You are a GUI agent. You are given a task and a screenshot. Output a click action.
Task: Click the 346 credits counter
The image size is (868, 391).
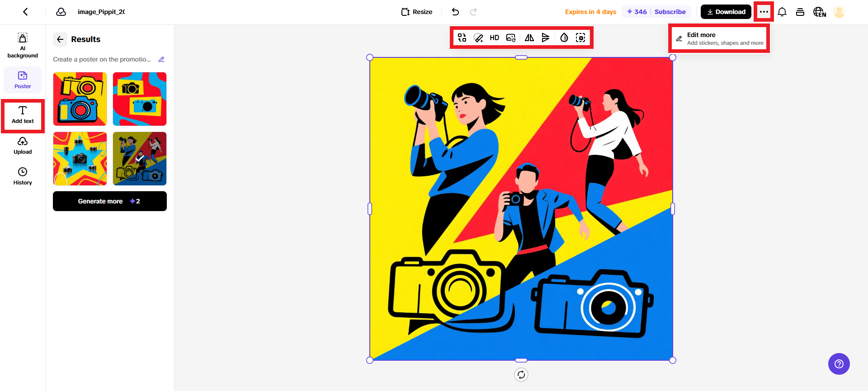click(x=637, y=12)
